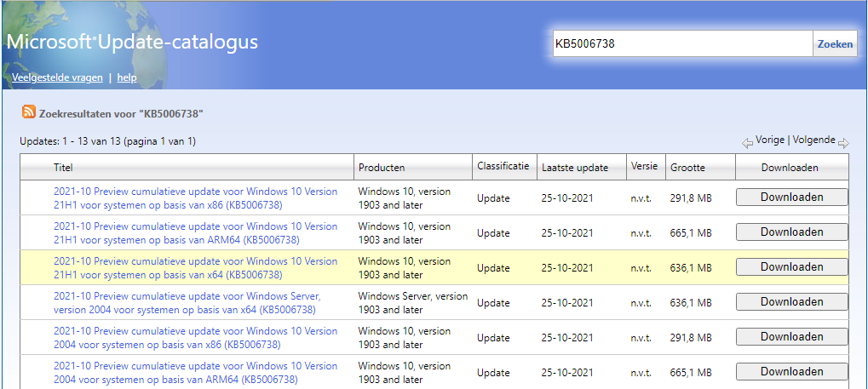Click 665,1 MB size in 21H1 ARM64 row
Screen dimensions: 868x389
691,233
